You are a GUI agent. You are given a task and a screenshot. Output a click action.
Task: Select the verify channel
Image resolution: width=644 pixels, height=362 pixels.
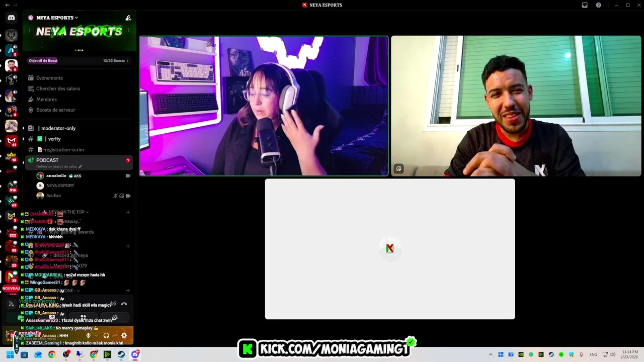79,139
